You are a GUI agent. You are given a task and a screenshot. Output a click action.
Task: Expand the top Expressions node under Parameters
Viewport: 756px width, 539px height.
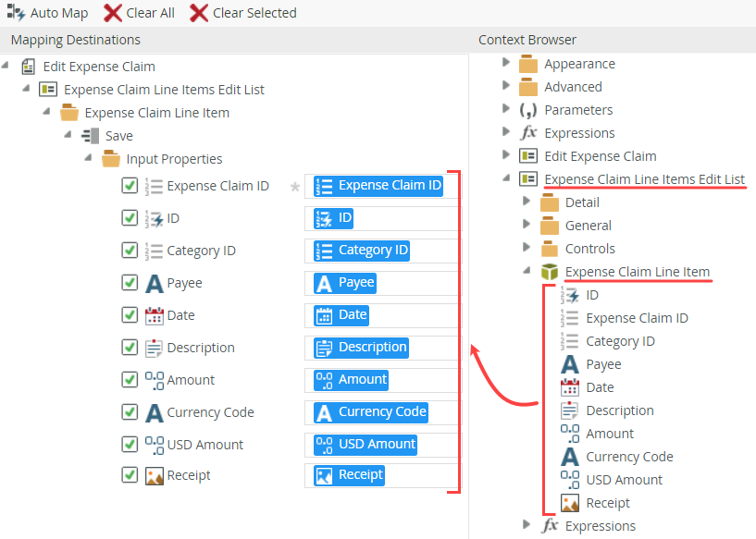coord(506,131)
